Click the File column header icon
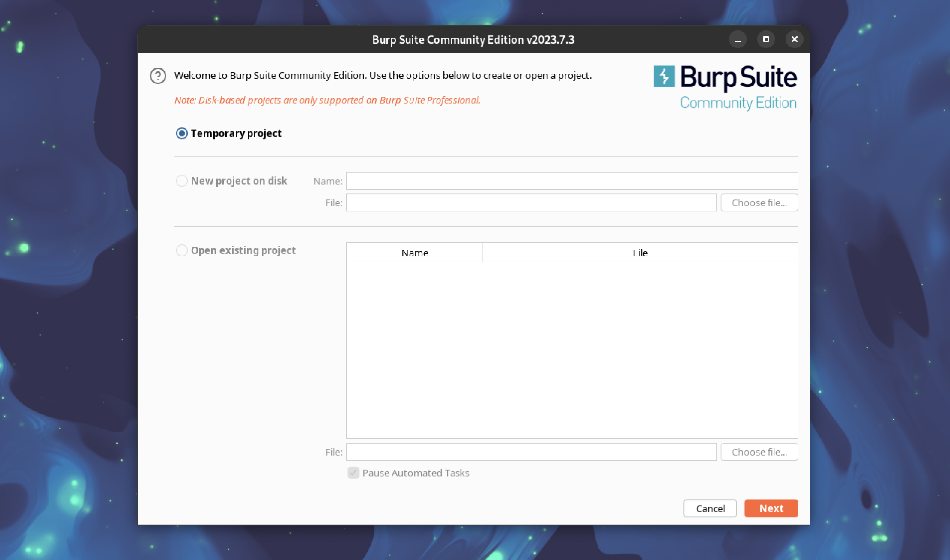The width and height of the screenshot is (950, 560). click(x=640, y=253)
